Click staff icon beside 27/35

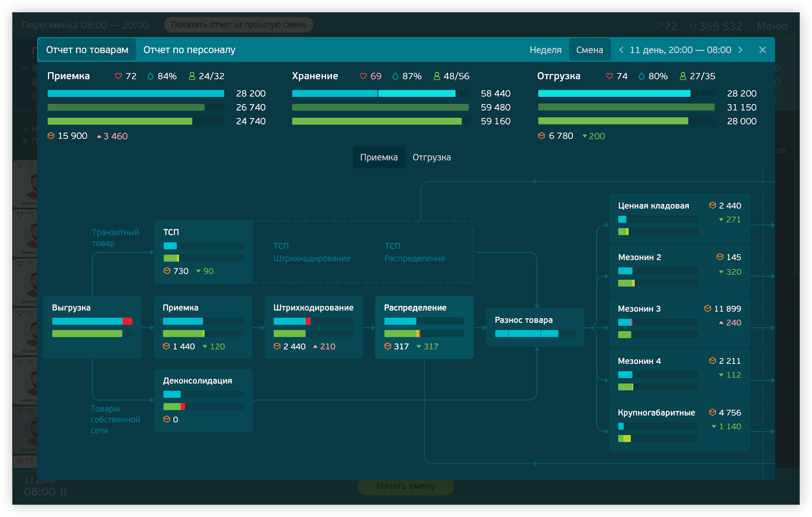683,76
